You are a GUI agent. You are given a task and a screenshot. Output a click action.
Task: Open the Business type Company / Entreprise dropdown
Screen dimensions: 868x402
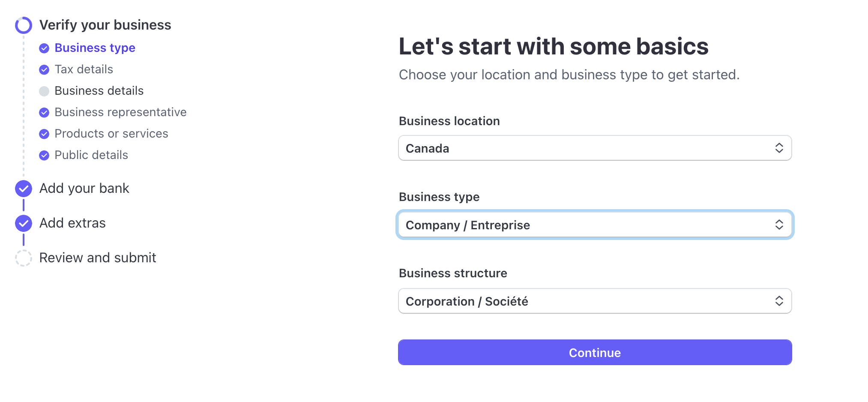pos(595,225)
